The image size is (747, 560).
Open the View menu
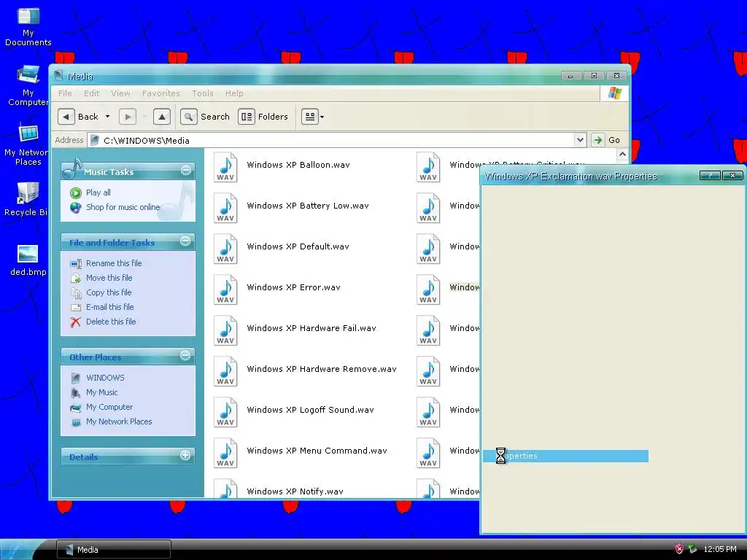[120, 93]
